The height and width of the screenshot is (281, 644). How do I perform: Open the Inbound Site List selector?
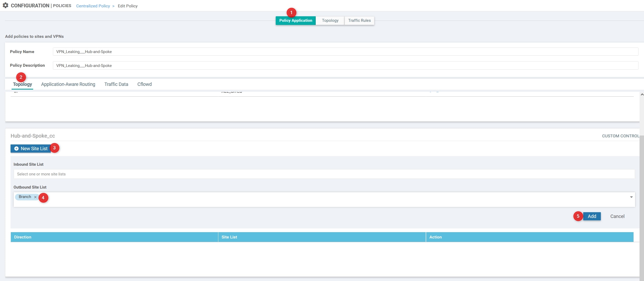324,174
